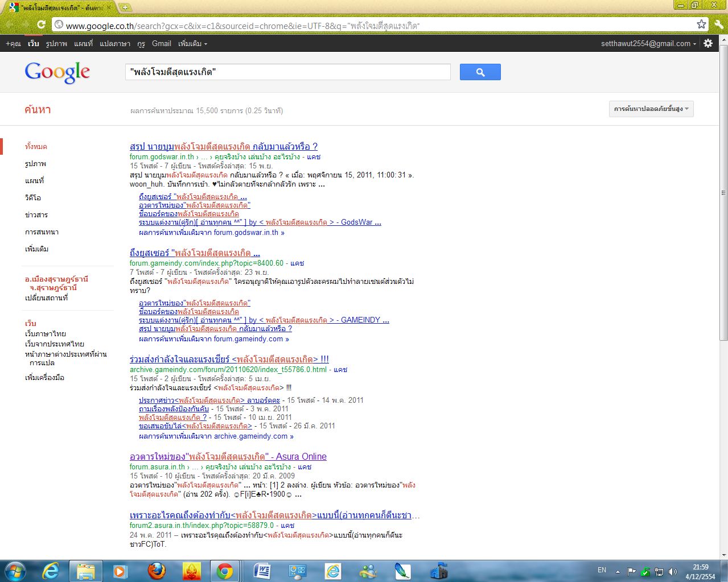Viewport: 728px width, 582px height.
Task: Open result เพราะอะไรคุณถึงต้องทำกับ title
Action: pyautogui.click(x=274, y=515)
